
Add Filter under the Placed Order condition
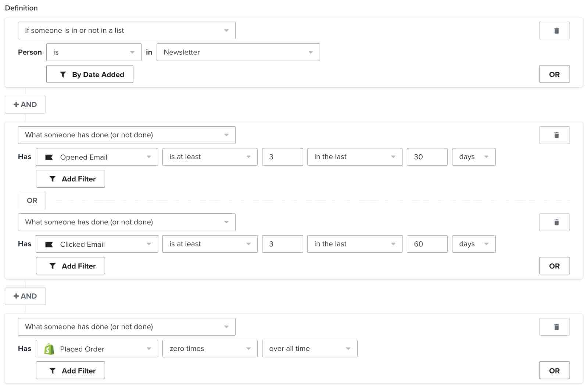(70, 371)
